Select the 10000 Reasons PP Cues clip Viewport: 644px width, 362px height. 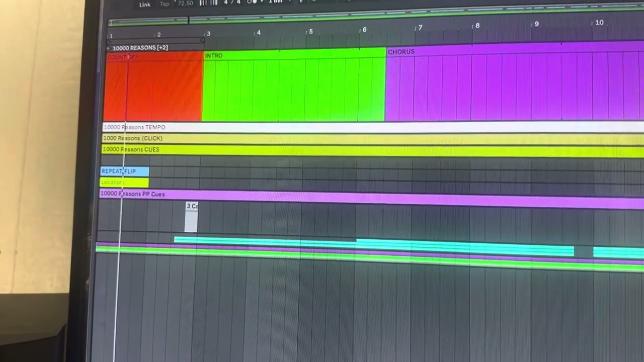click(352, 197)
